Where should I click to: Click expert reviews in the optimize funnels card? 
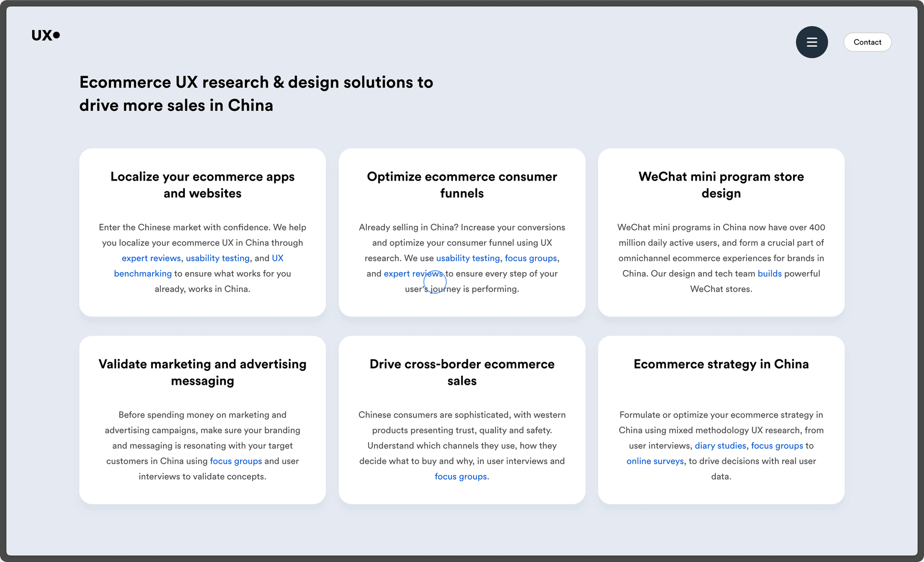point(413,274)
